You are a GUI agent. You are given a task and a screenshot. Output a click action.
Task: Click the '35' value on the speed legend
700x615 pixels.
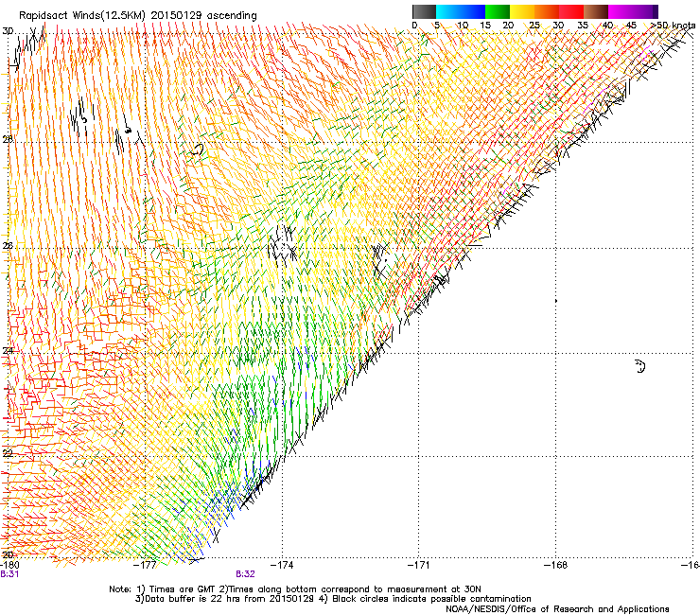coord(583,26)
